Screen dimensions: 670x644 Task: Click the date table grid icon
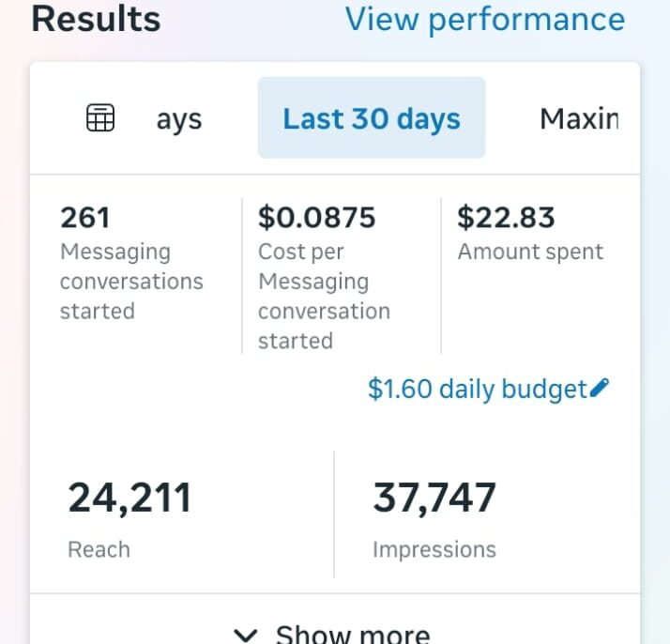[100, 118]
